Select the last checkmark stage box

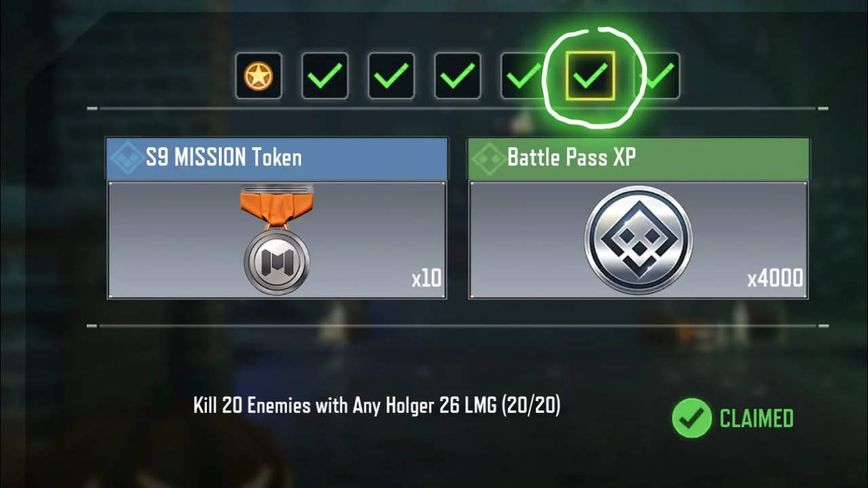[x=658, y=76]
